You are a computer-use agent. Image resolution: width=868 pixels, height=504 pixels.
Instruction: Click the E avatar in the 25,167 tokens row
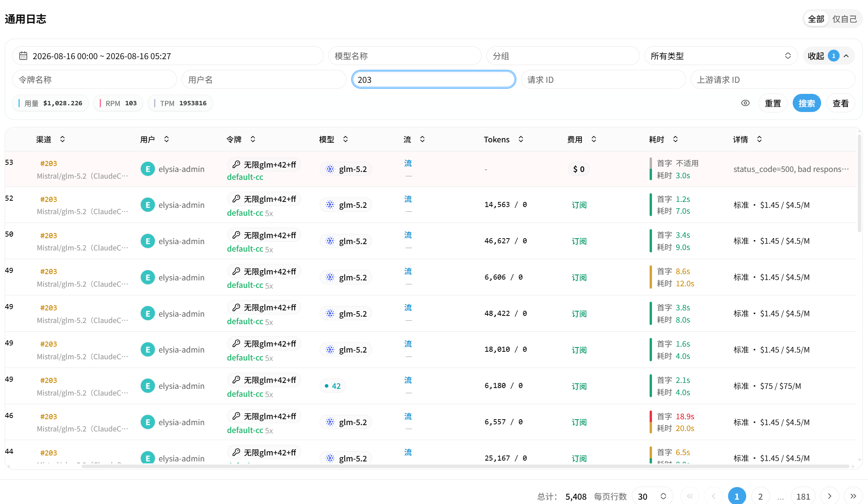[x=148, y=458]
